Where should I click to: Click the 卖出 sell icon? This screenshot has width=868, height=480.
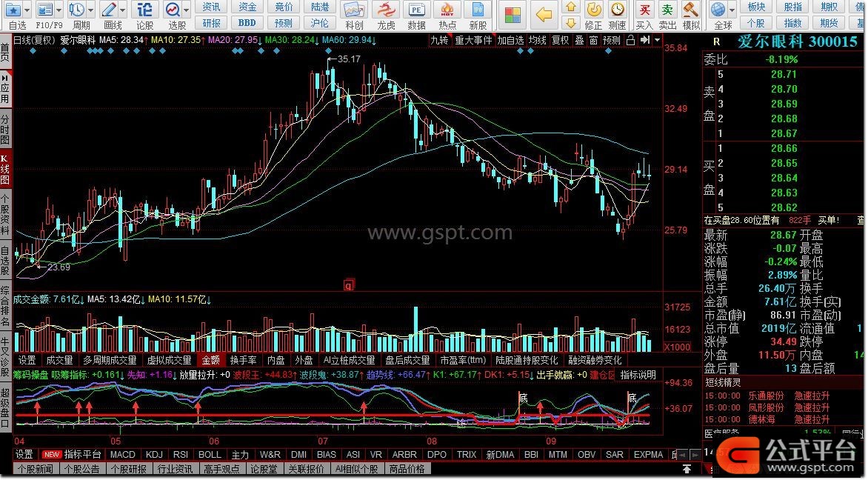click(x=667, y=10)
